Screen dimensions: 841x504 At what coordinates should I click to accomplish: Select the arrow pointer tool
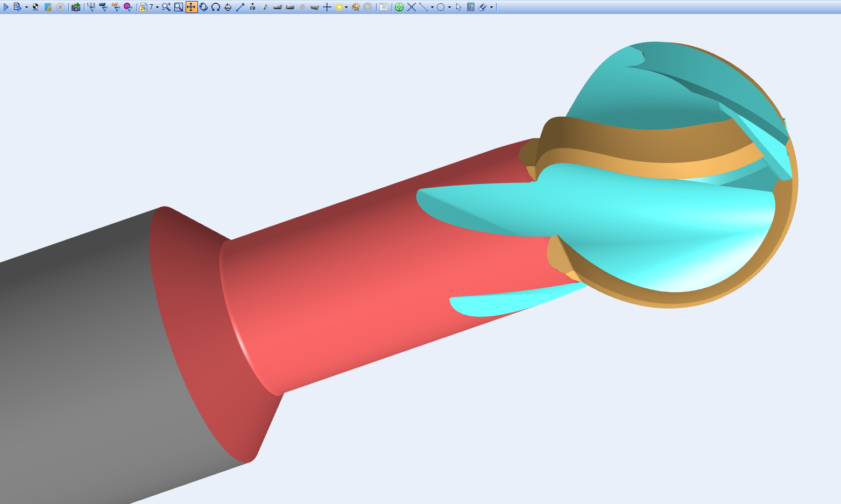458,7
